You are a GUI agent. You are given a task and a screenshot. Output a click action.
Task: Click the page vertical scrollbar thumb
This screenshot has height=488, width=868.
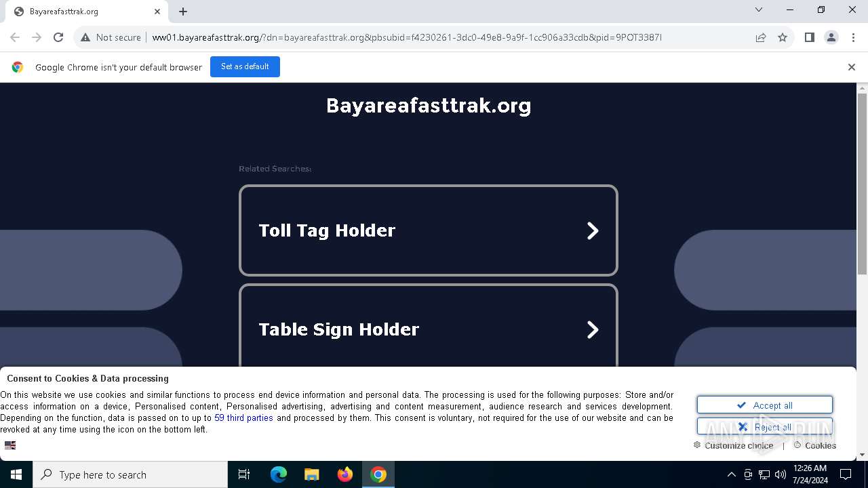[862, 183]
